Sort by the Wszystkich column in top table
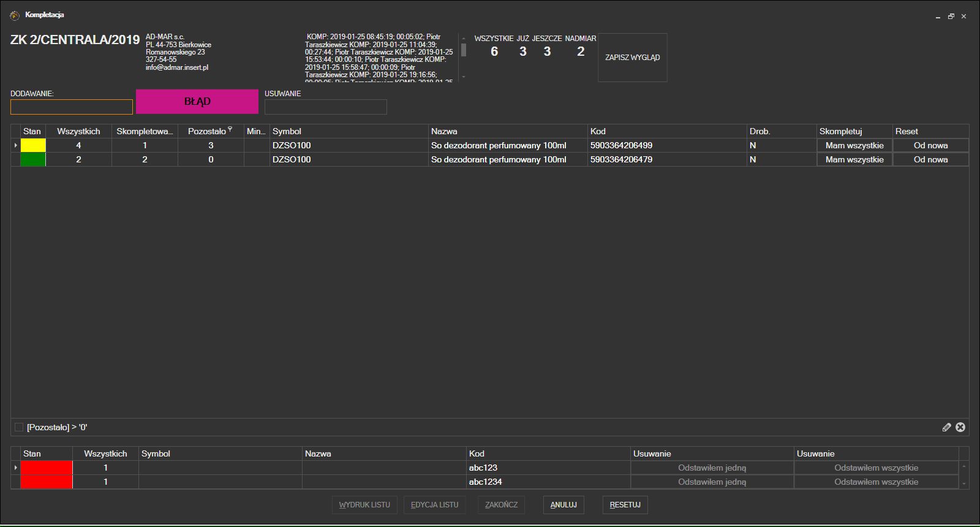This screenshot has width=980, height=527. tap(78, 131)
